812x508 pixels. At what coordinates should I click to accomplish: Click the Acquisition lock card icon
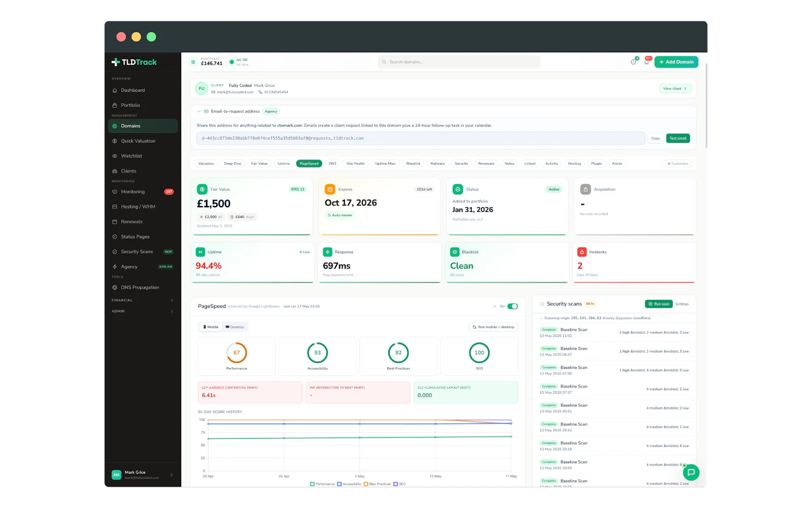(586, 189)
